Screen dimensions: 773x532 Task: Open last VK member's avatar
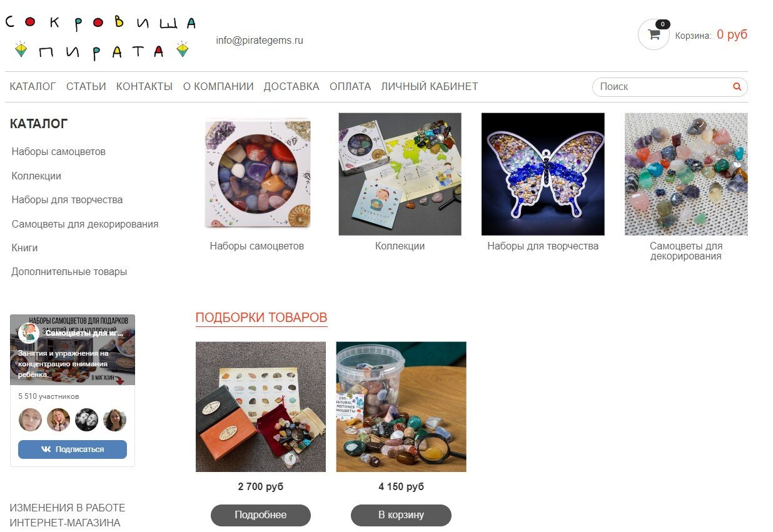[x=114, y=419]
